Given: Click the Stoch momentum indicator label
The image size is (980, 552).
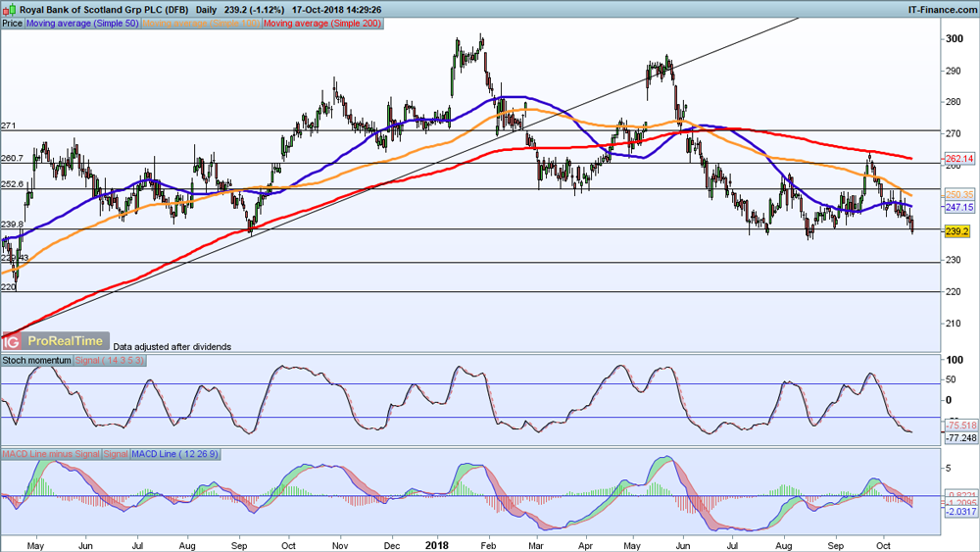Looking at the screenshot, I should (x=36, y=361).
